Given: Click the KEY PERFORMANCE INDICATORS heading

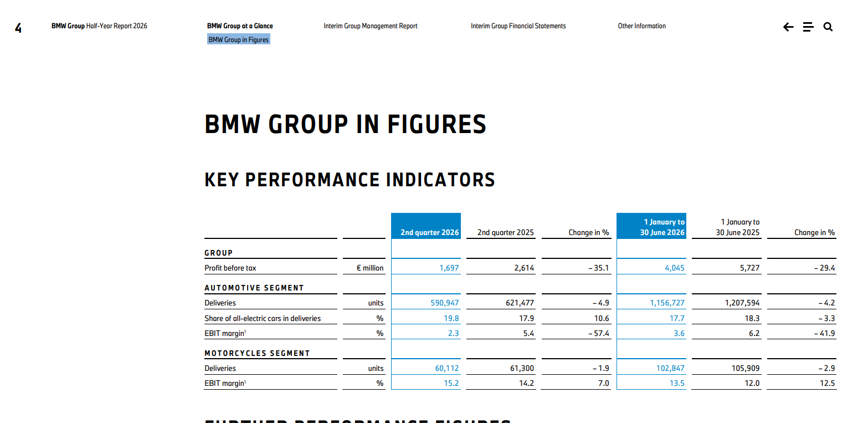Looking at the screenshot, I should 350,180.
